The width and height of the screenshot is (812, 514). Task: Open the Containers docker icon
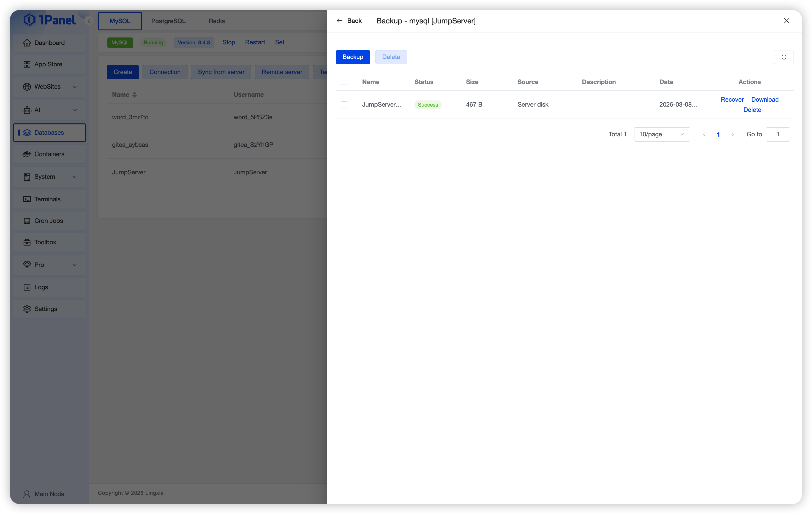point(27,154)
